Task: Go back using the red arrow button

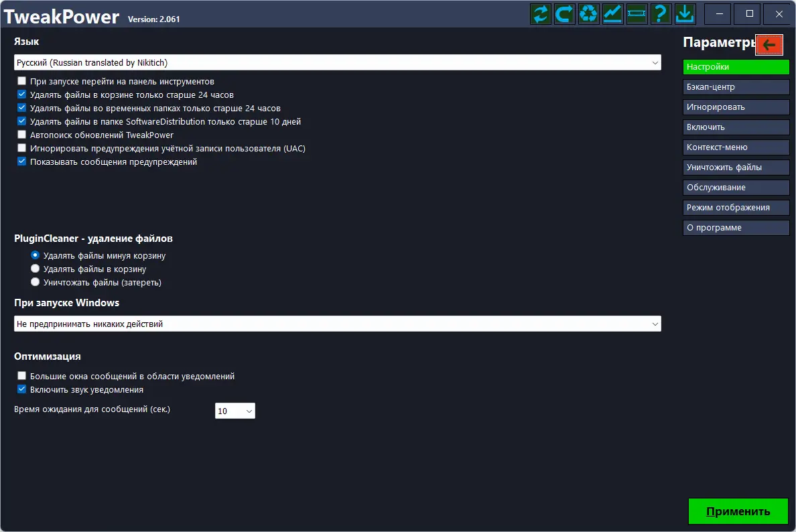Action: [x=769, y=45]
